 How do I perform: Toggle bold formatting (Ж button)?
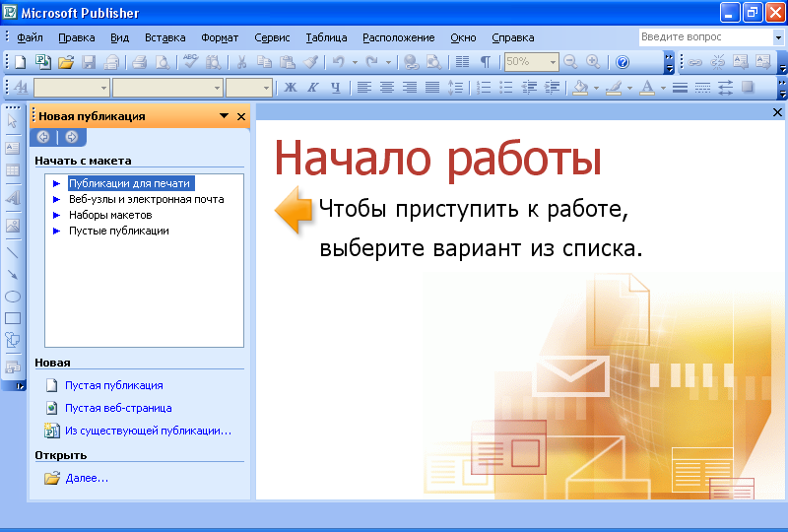291,88
